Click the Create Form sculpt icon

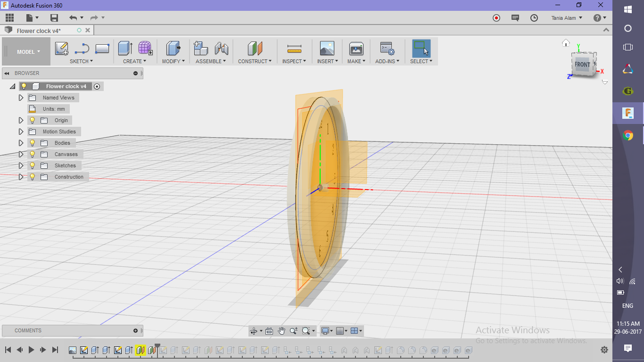pos(145,49)
